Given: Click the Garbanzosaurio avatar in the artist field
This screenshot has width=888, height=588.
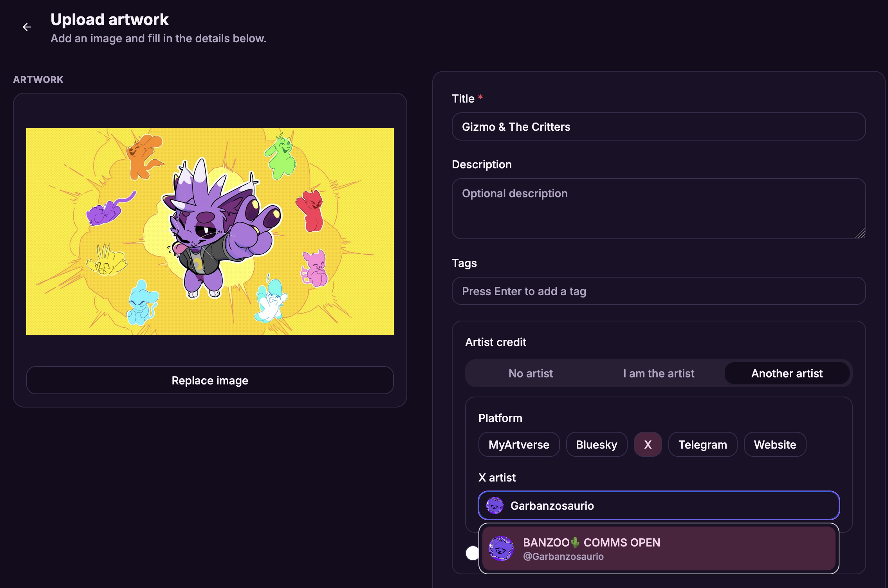Looking at the screenshot, I should pyautogui.click(x=495, y=505).
